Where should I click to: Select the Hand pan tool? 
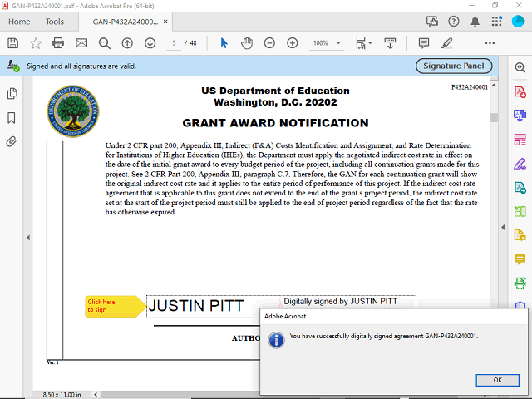coord(247,42)
